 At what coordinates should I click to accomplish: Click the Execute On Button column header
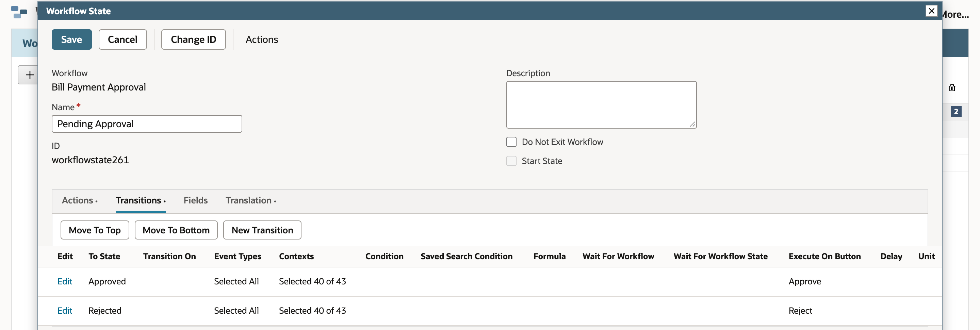pyautogui.click(x=824, y=256)
